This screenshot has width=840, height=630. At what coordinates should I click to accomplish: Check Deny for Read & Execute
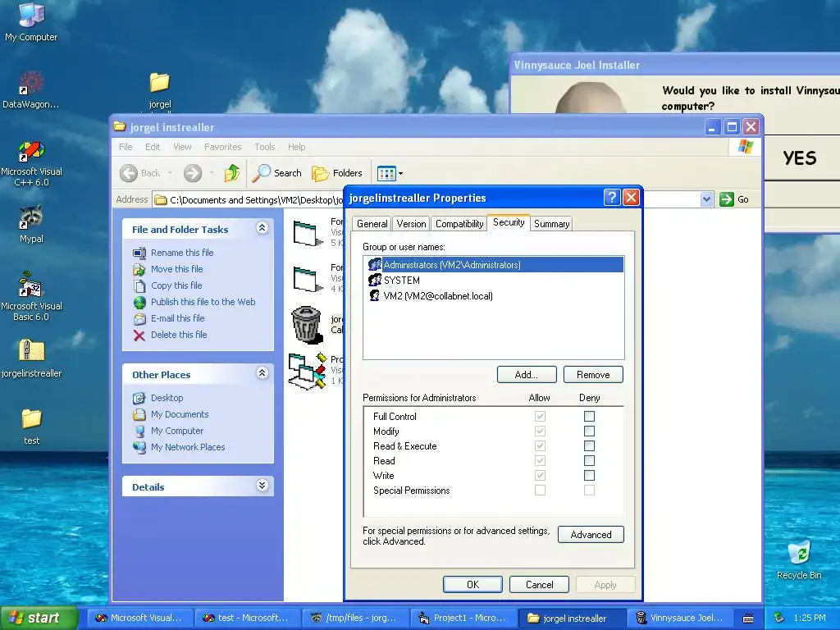click(x=589, y=445)
